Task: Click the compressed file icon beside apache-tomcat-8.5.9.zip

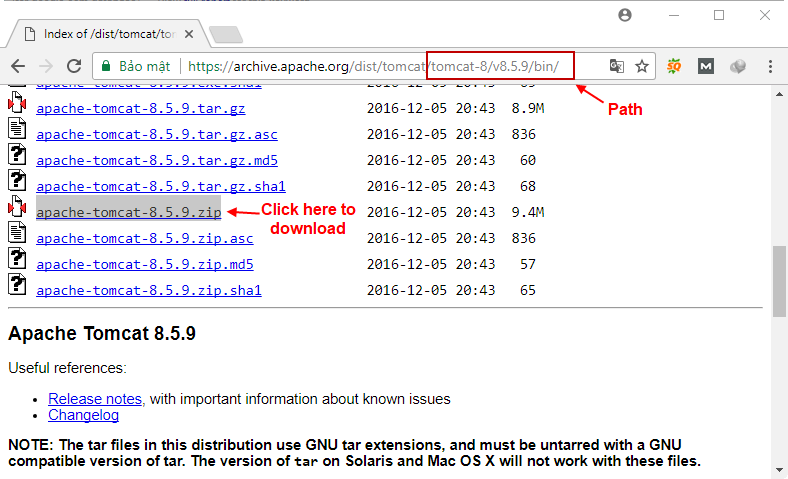Action: pyautogui.click(x=17, y=206)
